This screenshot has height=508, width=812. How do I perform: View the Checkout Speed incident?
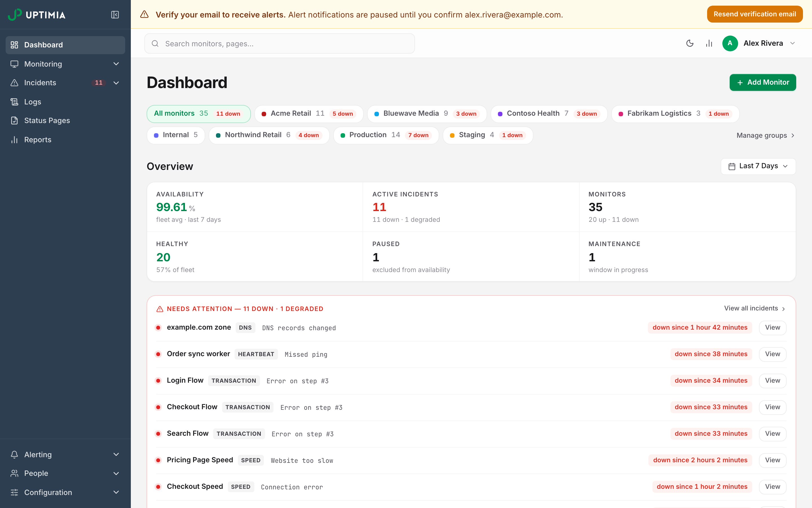(773, 487)
